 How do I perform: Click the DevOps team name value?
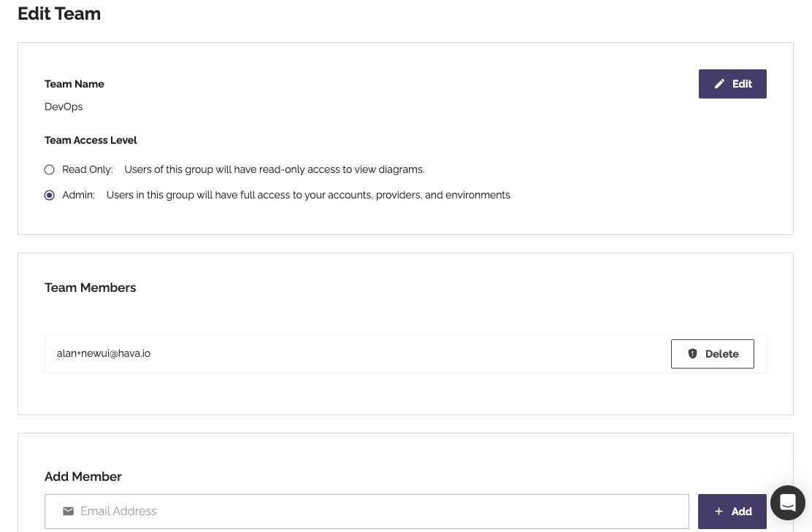pyautogui.click(x=64, y=107)
